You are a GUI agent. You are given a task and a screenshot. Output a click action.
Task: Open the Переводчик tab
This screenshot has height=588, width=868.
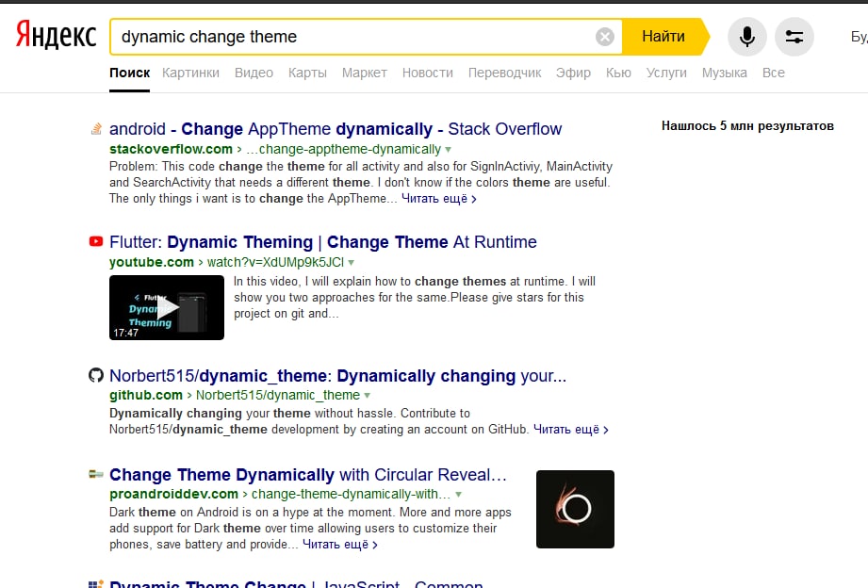[x=504, y=73]
